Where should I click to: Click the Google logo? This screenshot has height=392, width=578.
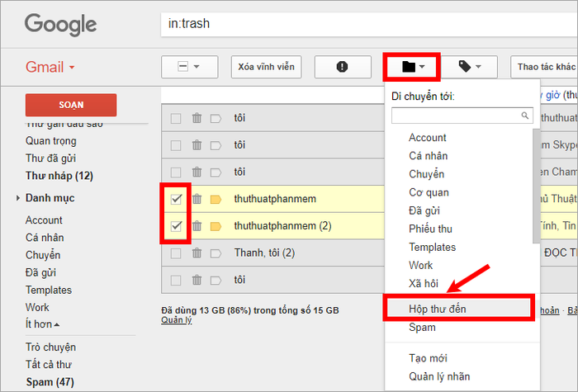pyautogui.click(x=61, y=25)
